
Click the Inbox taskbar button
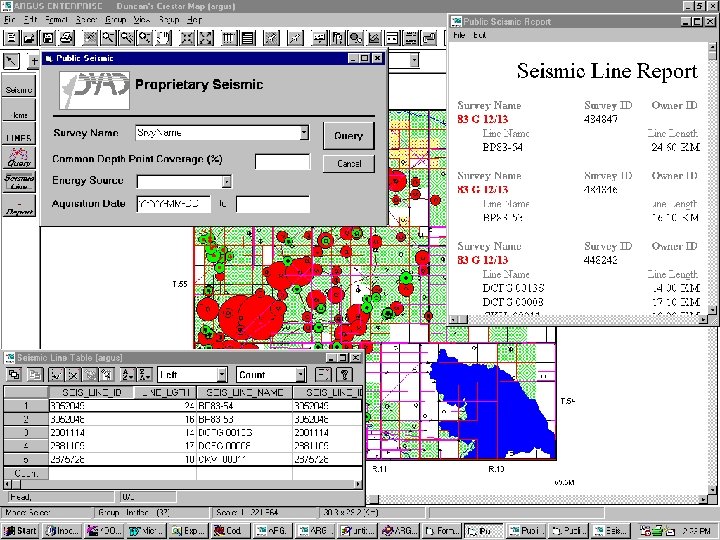[62, 530]
